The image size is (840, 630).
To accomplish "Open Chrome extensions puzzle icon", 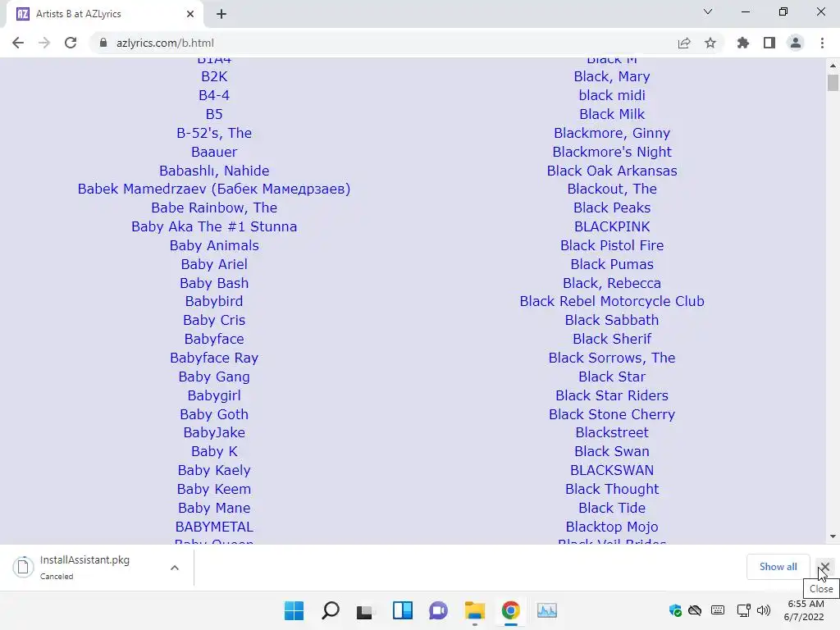I will click(743, 43).
